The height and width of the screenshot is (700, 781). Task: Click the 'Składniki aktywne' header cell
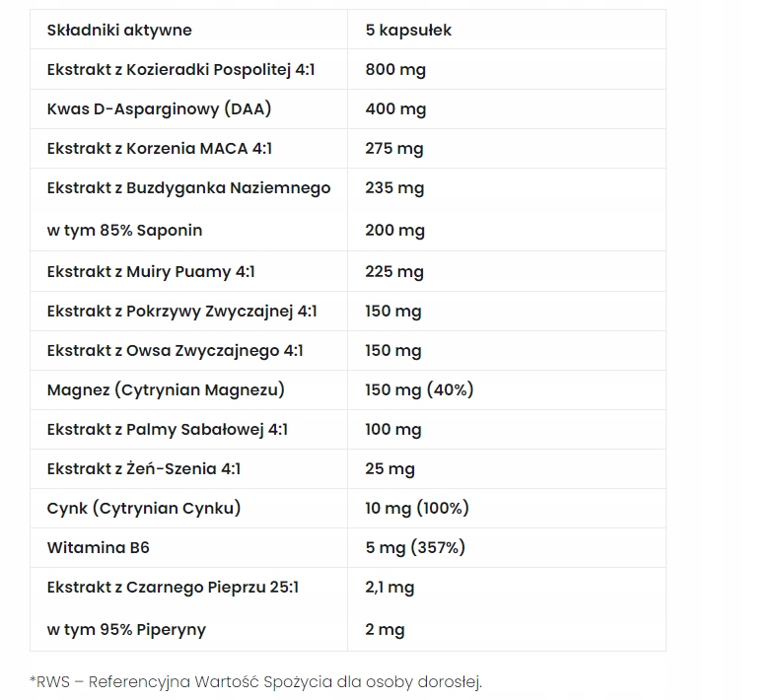point(119,31)
